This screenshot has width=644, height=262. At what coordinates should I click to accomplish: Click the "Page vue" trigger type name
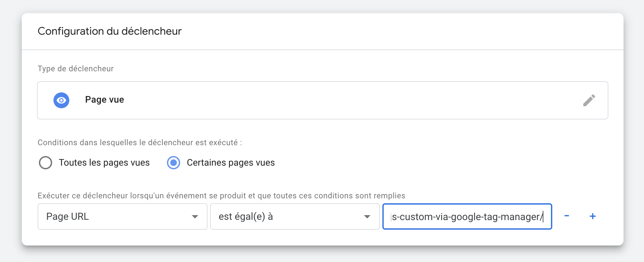pyautogui.click(x=105, y=100)
